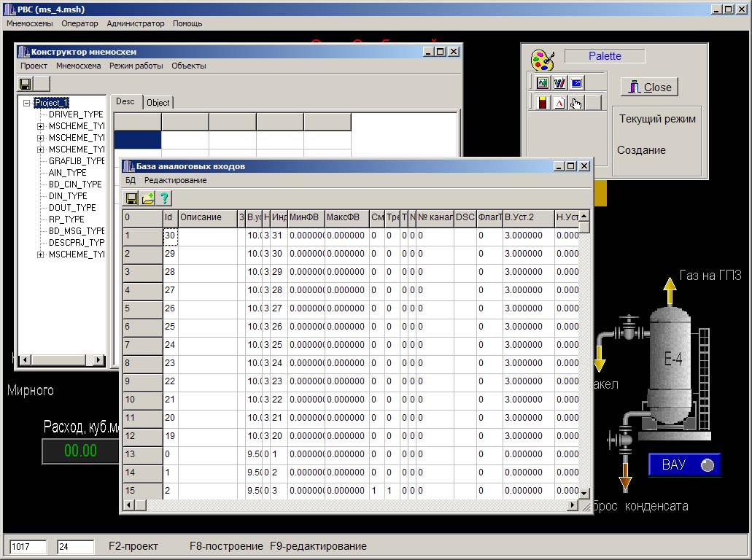This screenshot has height=560, width=752.
Task: Select the picture tool in the Palette
Action: tap(543, 83)
